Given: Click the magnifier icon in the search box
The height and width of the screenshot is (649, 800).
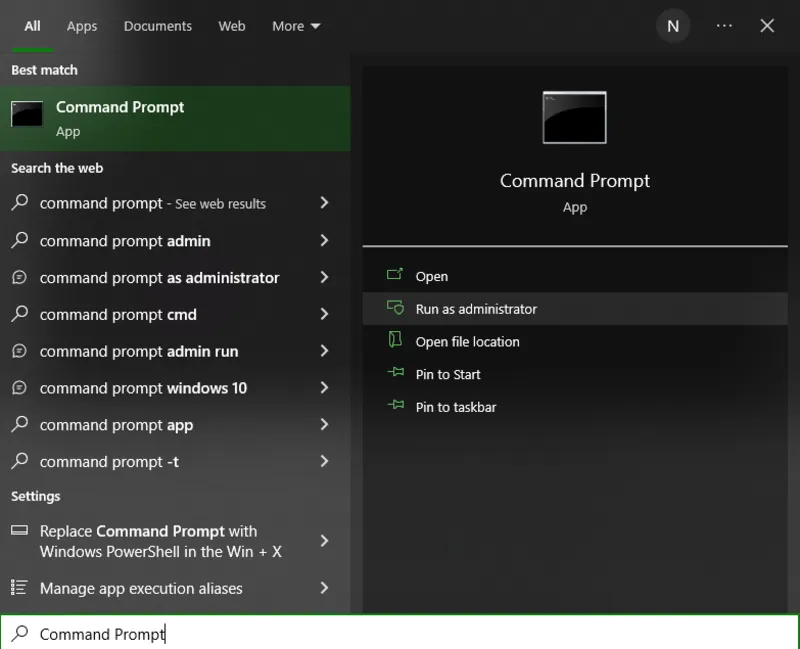Looking at the screenshot, I should pyautogui.click(x=20, y=633).
